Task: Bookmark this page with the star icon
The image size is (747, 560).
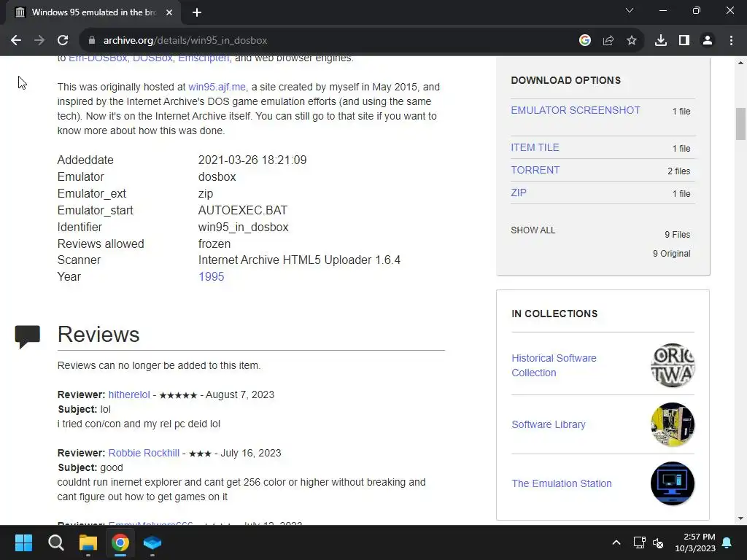Action: point(632,41)
